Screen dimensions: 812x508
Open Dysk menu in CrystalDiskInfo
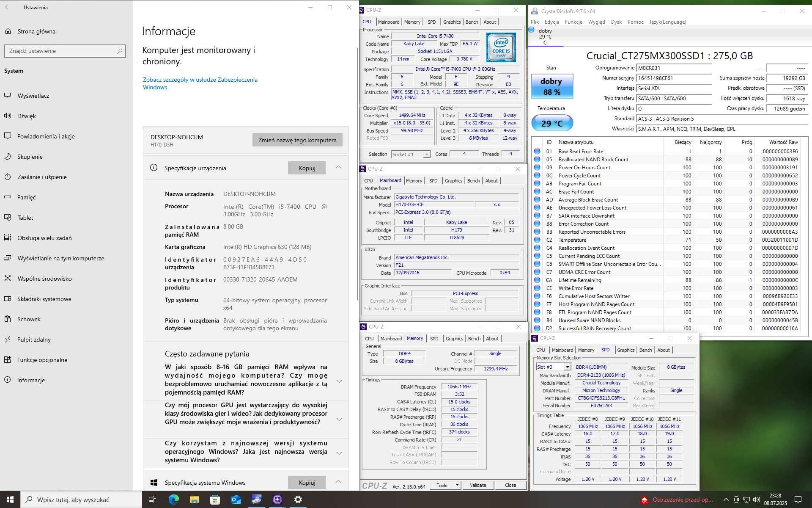pos(616,22)
